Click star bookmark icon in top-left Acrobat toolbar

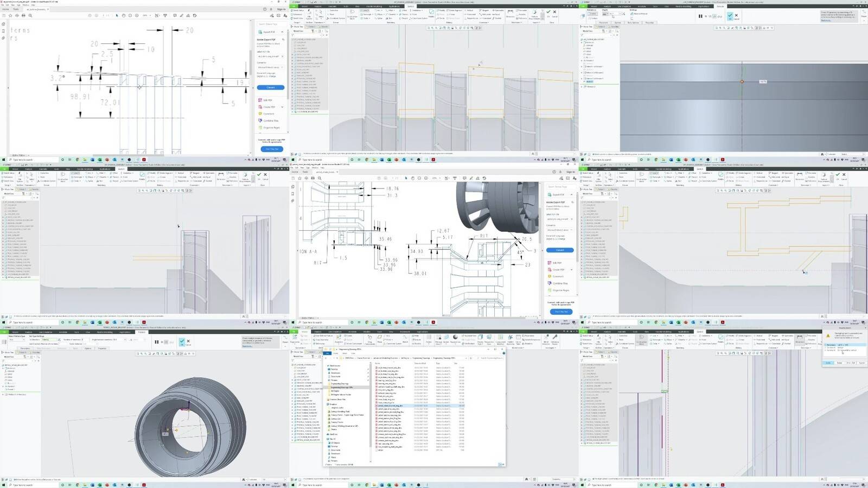10,16
